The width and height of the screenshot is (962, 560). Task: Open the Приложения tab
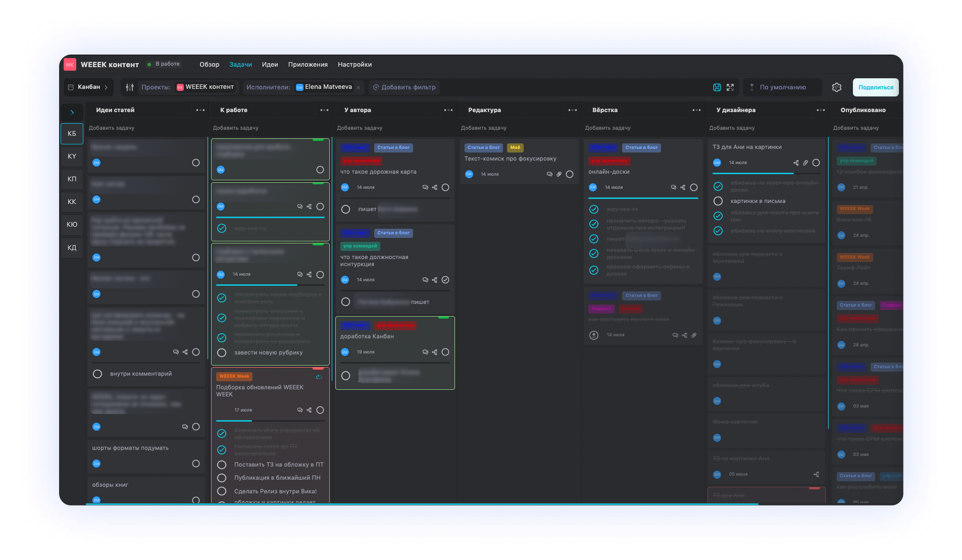coord(308,65)
